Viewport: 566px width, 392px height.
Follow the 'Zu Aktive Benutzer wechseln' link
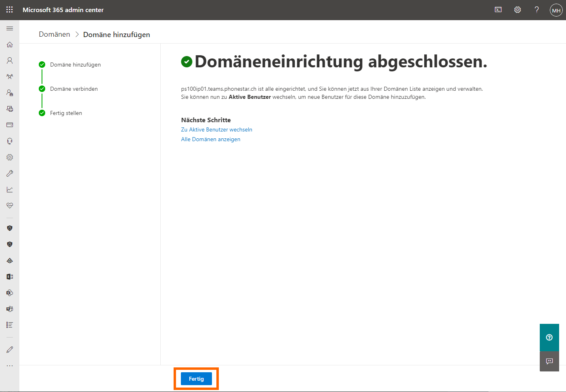(x=216, y=129)
